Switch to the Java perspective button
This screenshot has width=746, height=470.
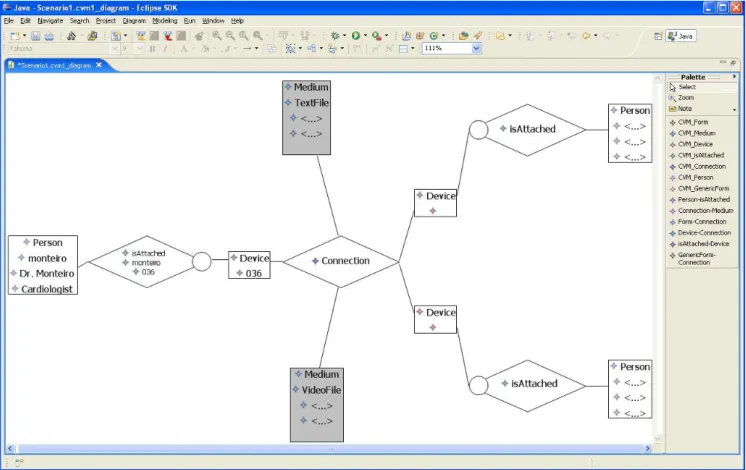tap(681, 36)
